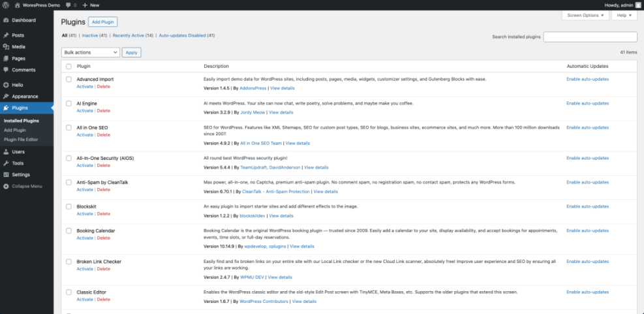Click the Tools wrench icon

click(6, 163)
